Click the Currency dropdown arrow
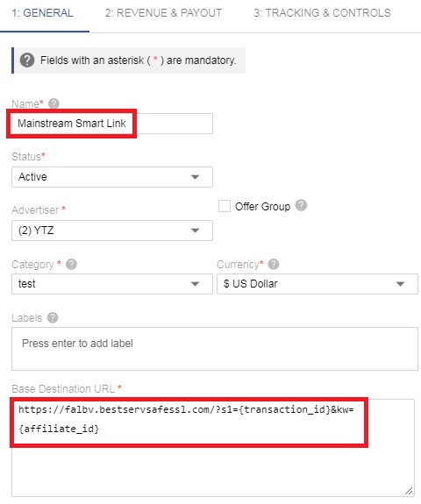The image size is (421, 504). 400,284
